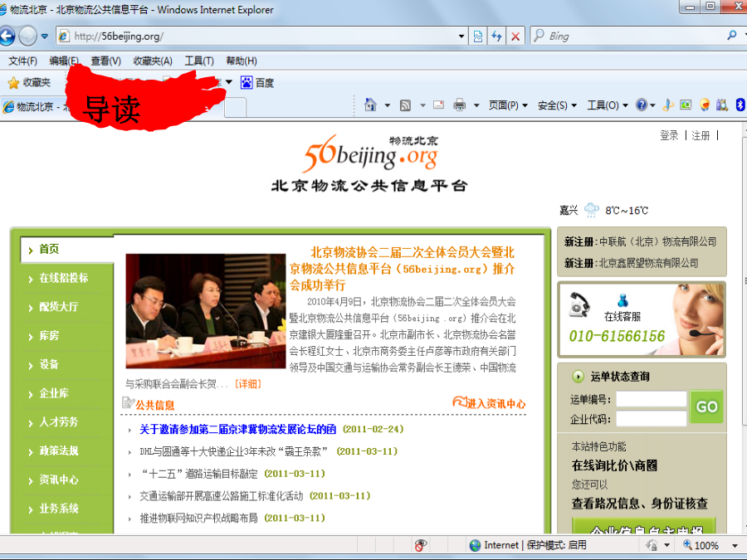Open the 工具(O) dropdown menu
Image resolution: width=747 pixels, height=560 pixels.
pyautogui.click(x=608, y=105)
